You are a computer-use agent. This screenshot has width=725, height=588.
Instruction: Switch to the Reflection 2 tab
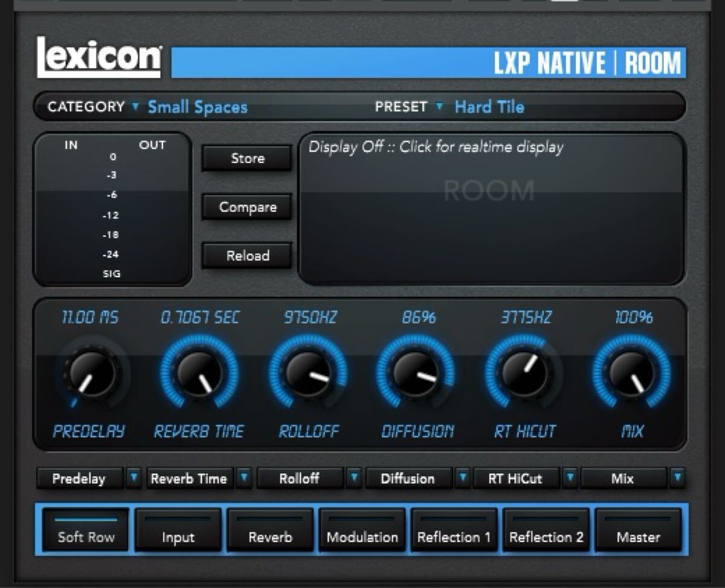[546, 529]
